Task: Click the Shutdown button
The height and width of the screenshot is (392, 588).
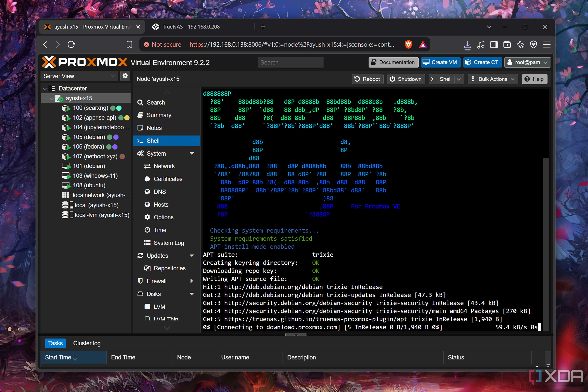Action: (x=406, y=79)
